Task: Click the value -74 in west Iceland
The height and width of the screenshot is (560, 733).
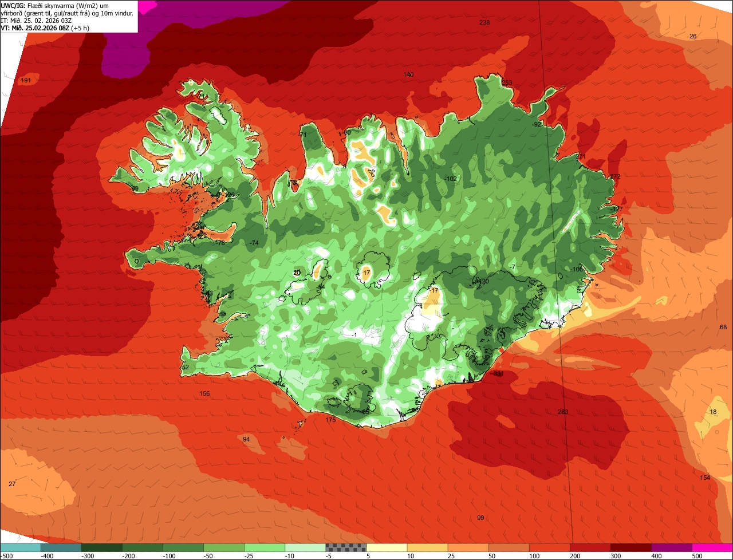Action: point(254,243)
